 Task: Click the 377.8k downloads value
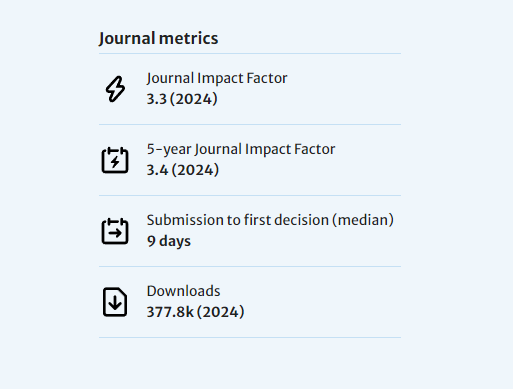coord(170,312)
